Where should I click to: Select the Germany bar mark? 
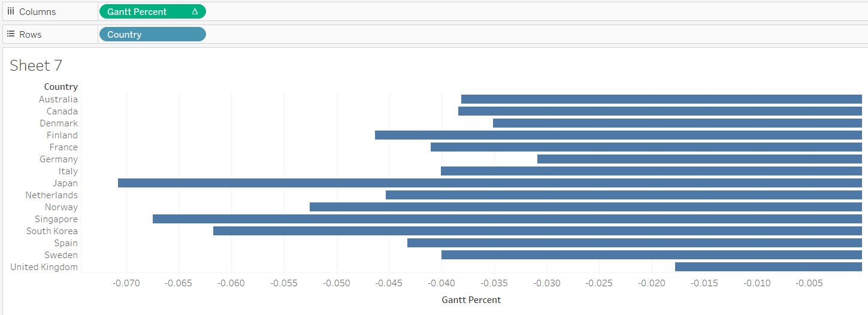[699, 159]
